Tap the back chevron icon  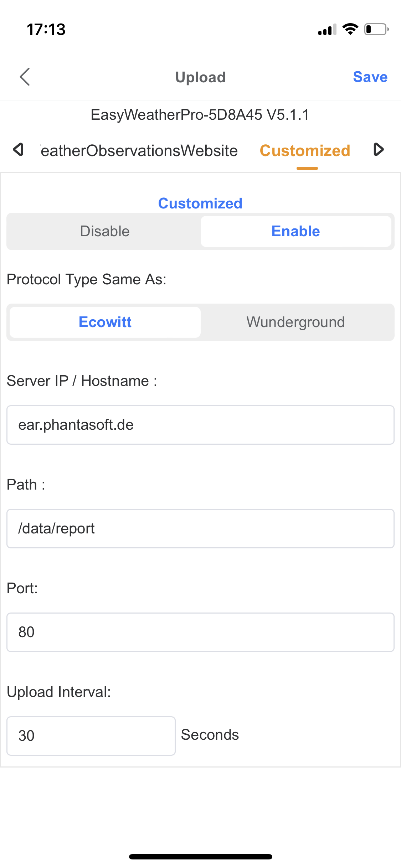25,77
